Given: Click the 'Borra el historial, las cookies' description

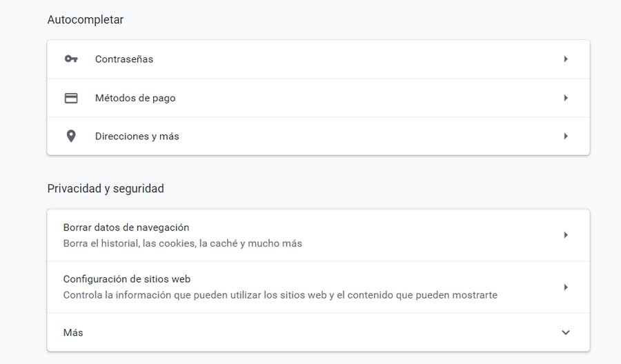Looking at the screenshot, I should tap(183, 243).
